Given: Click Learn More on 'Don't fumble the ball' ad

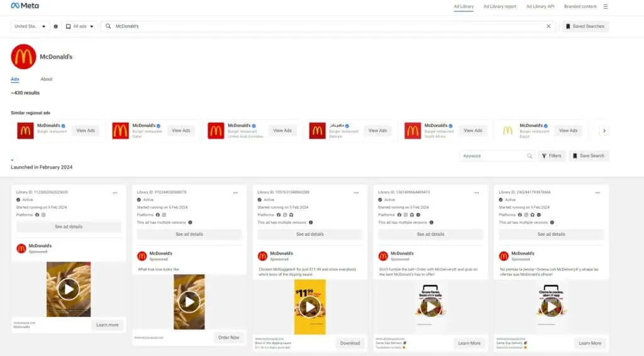Looking at the screenshot, I should pyautogui.click(x=469, y=343).
